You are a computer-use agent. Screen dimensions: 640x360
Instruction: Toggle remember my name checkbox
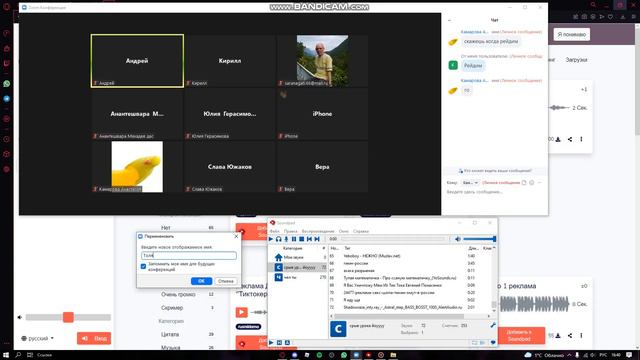click(143, 266)
